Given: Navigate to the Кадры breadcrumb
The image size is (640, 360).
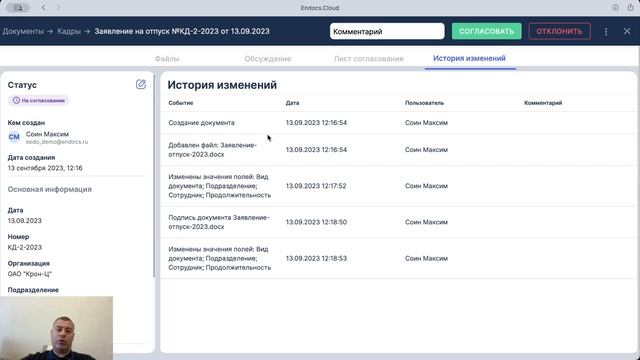Looking at the screenshot, I should (x=69, y=31).
